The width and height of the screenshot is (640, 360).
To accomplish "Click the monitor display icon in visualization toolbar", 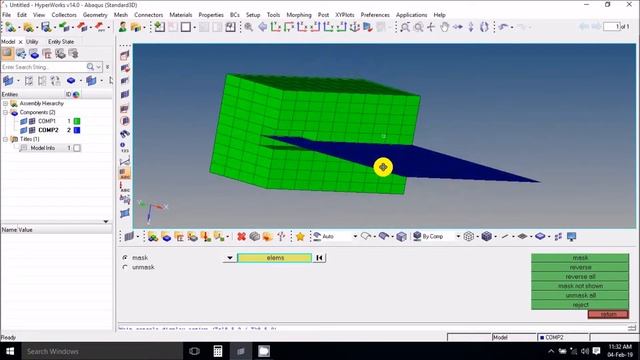I will [x=571, y=236].
